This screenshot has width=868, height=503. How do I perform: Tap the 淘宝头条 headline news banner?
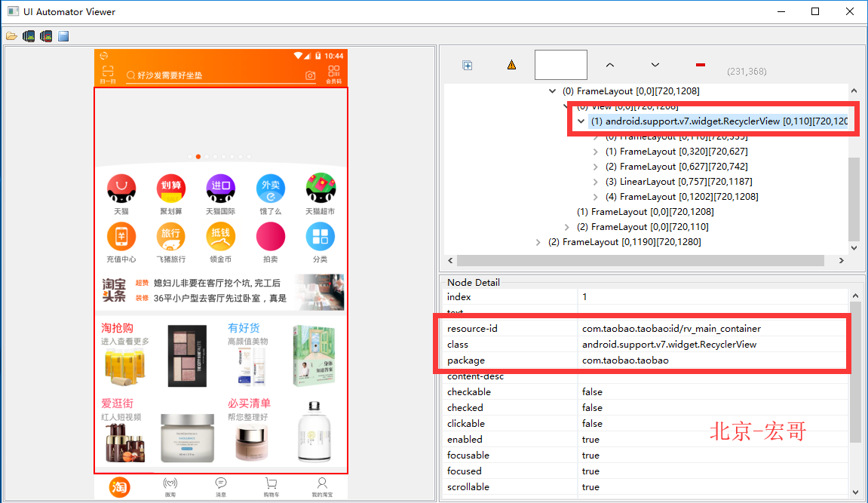point(222,291)
